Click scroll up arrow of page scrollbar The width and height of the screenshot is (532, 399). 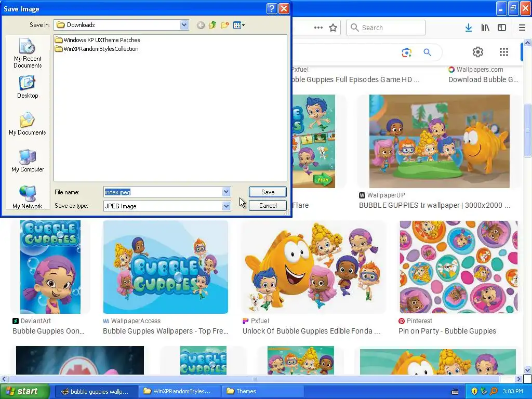527,43
